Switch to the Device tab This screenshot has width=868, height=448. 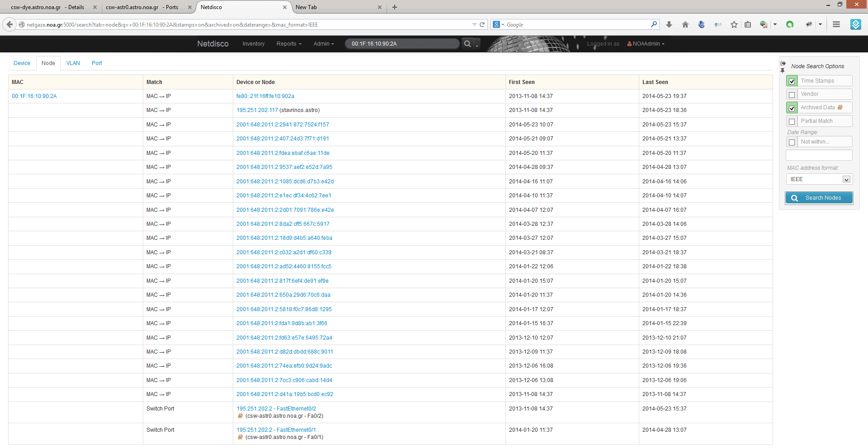(22, 63)
